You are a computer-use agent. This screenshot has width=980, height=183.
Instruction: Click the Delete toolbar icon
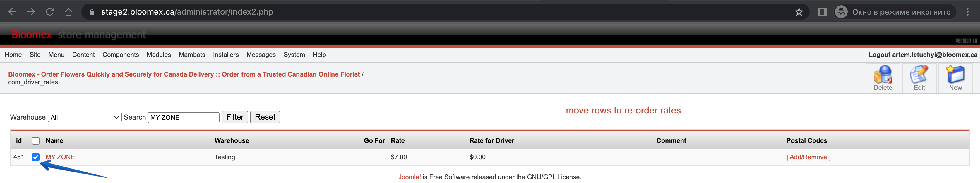click(x=883, y=78)
